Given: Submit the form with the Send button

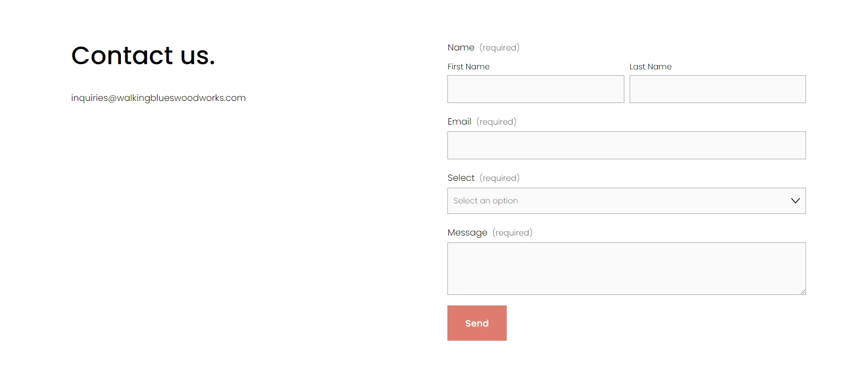Looking at the screenshot, I should (477, 323).
